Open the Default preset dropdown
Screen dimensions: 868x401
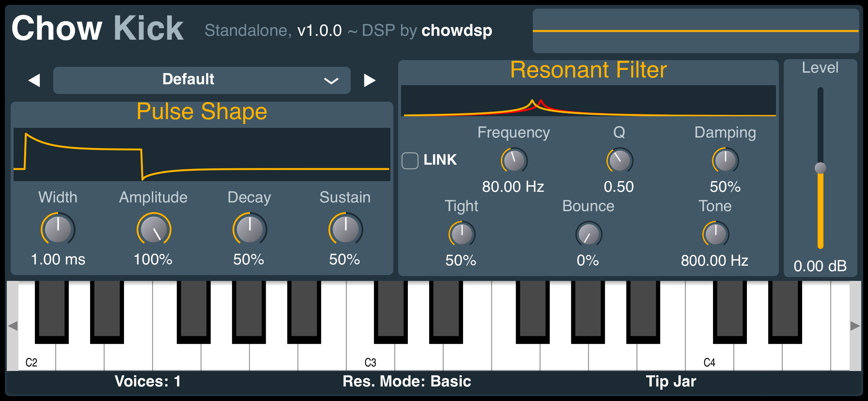202,80
